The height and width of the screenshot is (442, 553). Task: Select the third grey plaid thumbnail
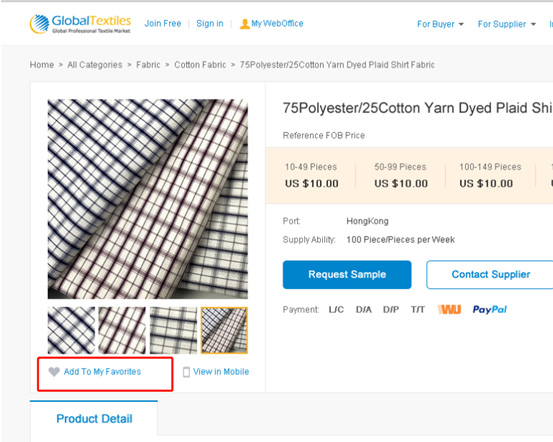(174, 331)
